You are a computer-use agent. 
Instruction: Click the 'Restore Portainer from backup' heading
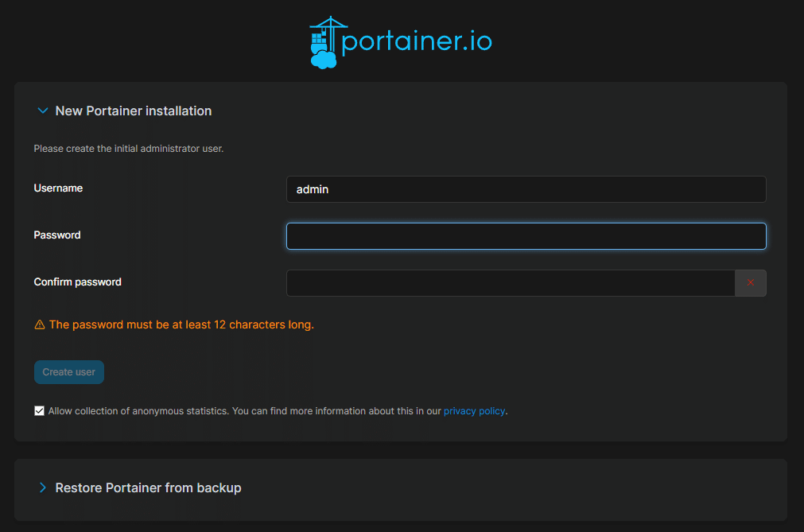pyautogui.click(x=148, y=488)
